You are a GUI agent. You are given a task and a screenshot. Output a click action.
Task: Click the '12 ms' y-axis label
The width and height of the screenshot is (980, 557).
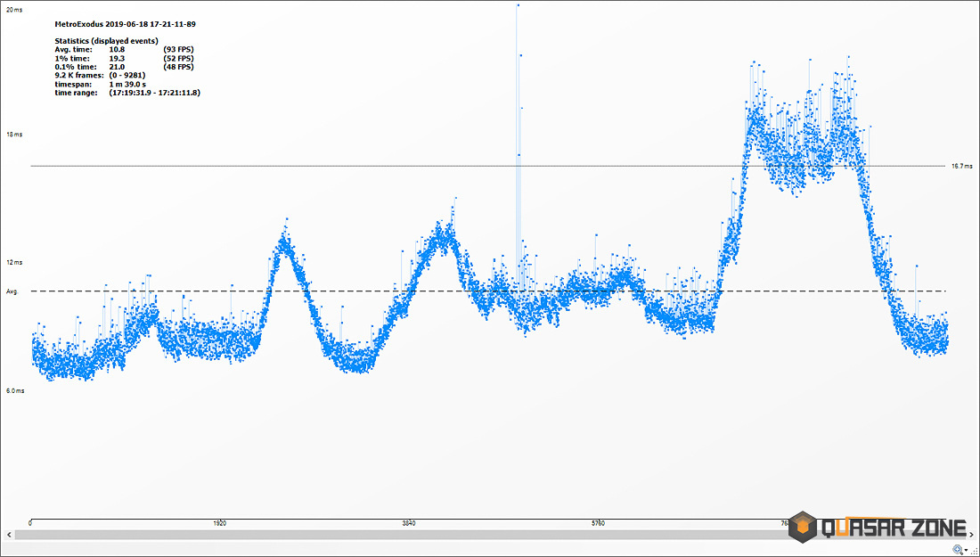click(x=13, y=263)
